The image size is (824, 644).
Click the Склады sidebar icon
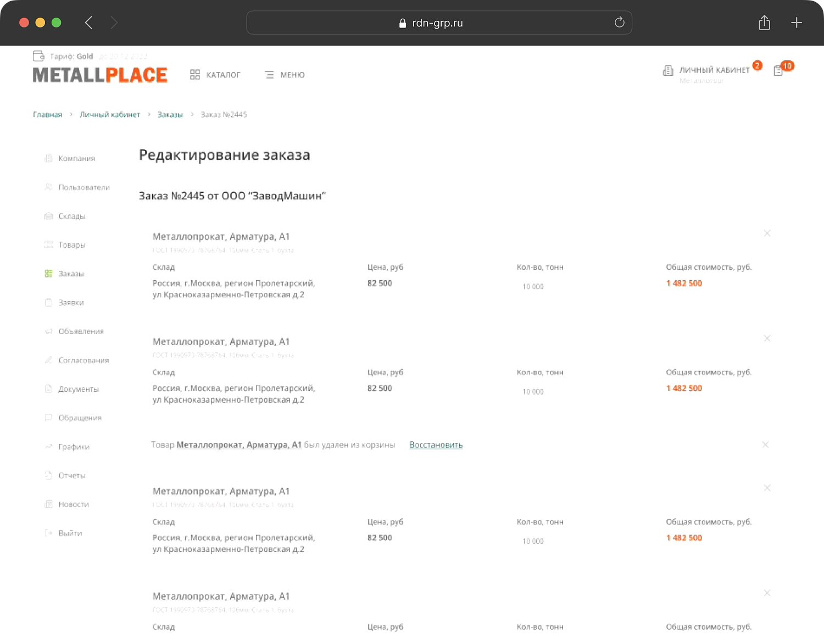pyautogui.click(x=49, y=216)
